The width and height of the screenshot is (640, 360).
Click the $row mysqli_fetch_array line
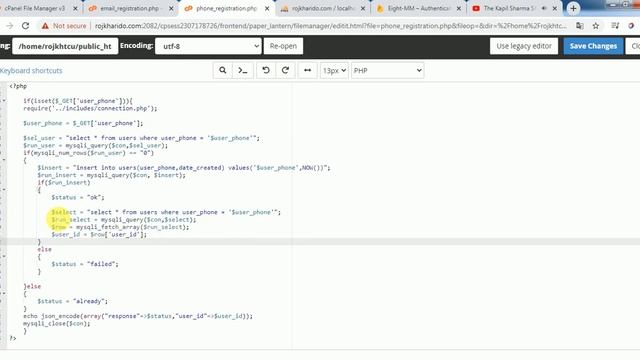tap(120, 227)
